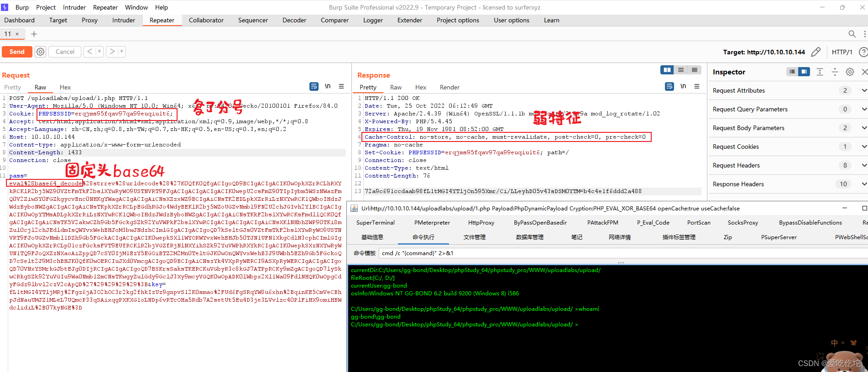Click the 命令模板 command template field
Image resolution: width=868 pixels, height=372 pixels.
[x=623, y=253]
